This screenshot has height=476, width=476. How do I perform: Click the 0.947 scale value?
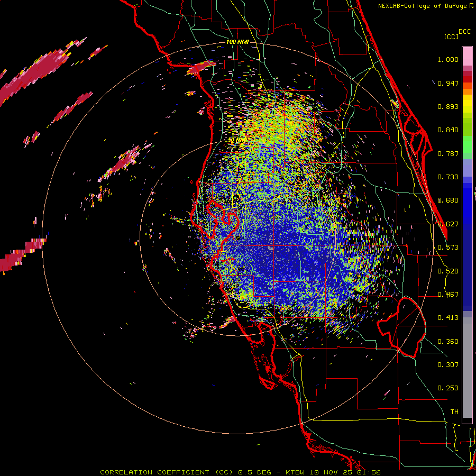448,83
